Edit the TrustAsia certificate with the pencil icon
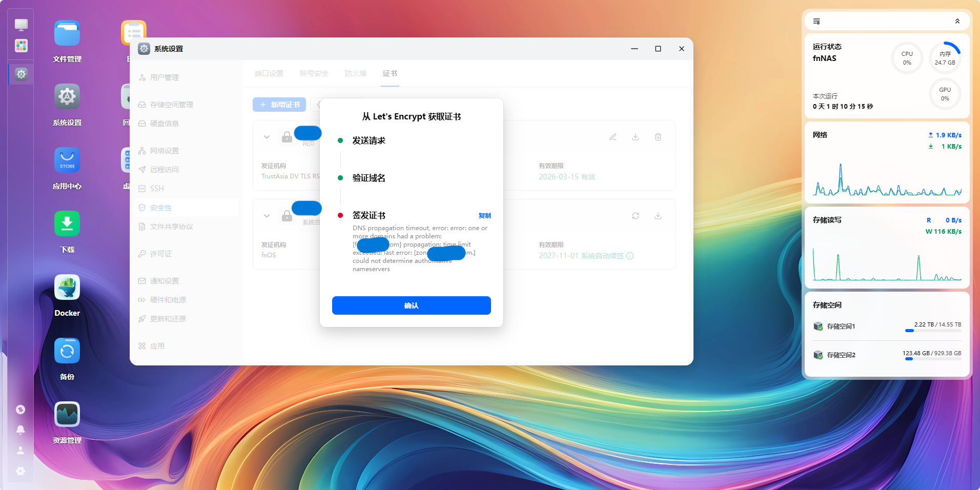 613,137
